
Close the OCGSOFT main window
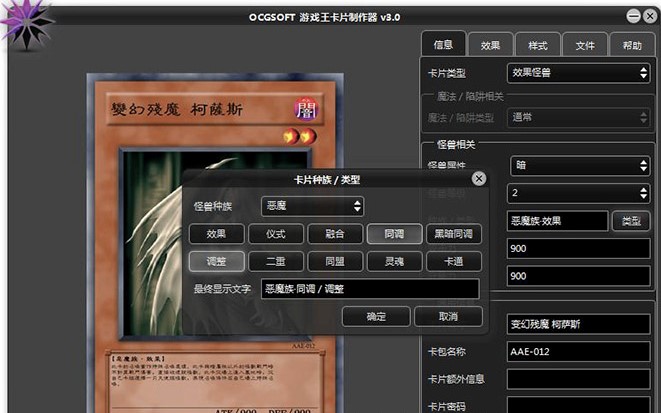tap(650, 16)
